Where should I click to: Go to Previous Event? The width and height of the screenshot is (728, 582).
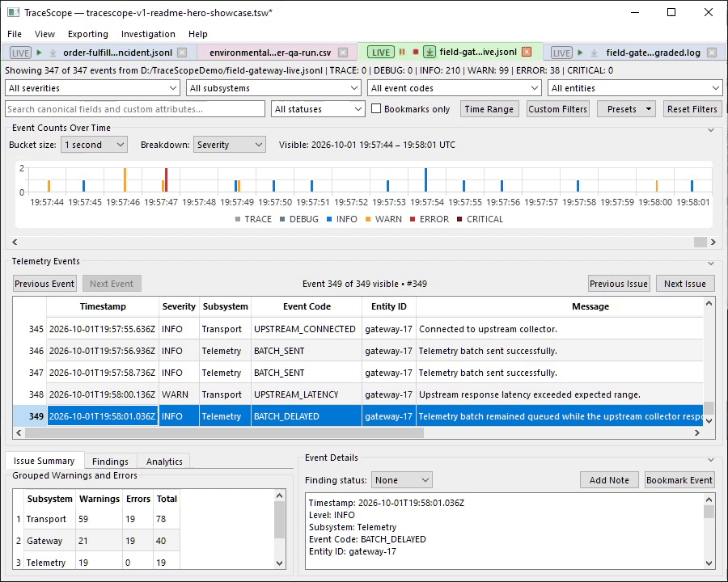point(44,284)
